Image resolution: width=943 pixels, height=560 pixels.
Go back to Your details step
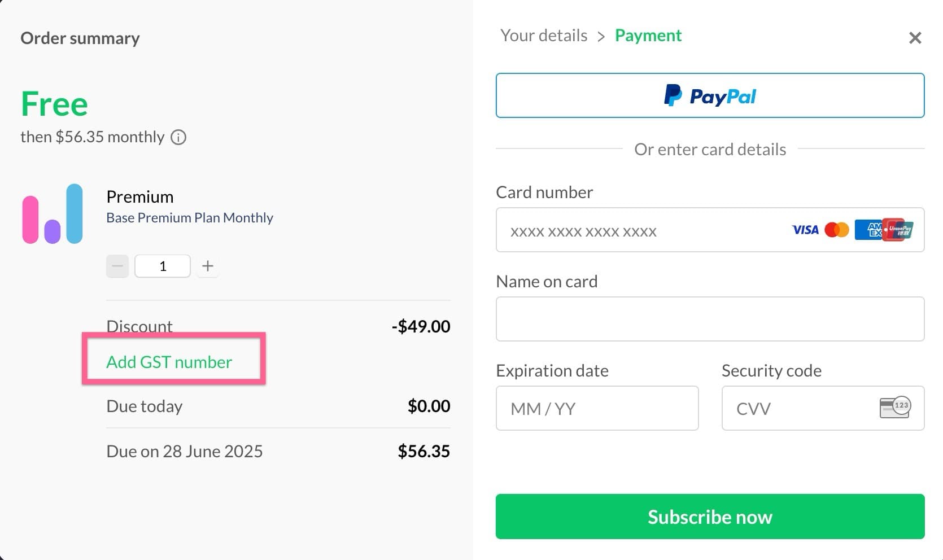pos(543,35)
